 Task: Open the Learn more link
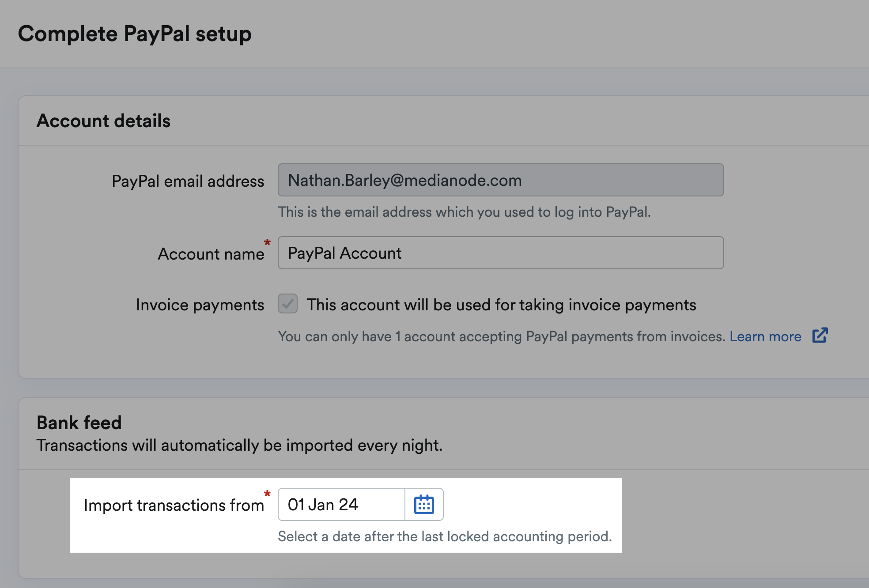point(765,336)
